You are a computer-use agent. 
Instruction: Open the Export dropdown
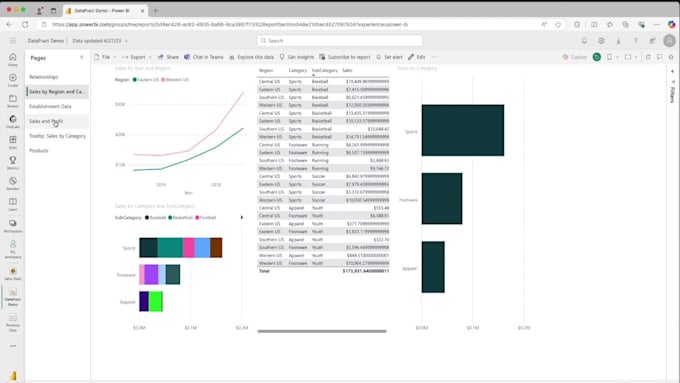tap(137, 57)
